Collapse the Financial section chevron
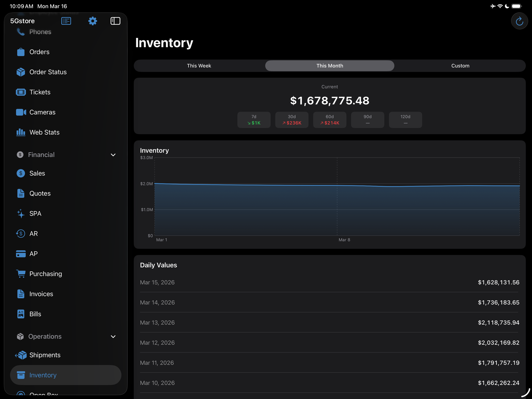 (x=113, y=155)
